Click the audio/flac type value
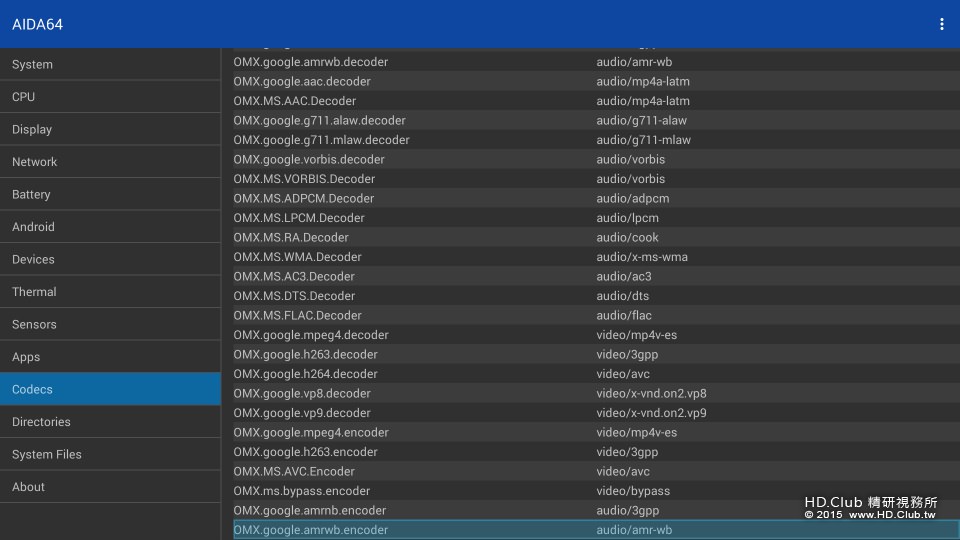The width and height of the screenshot is (960, 540). tap(624, 315)
